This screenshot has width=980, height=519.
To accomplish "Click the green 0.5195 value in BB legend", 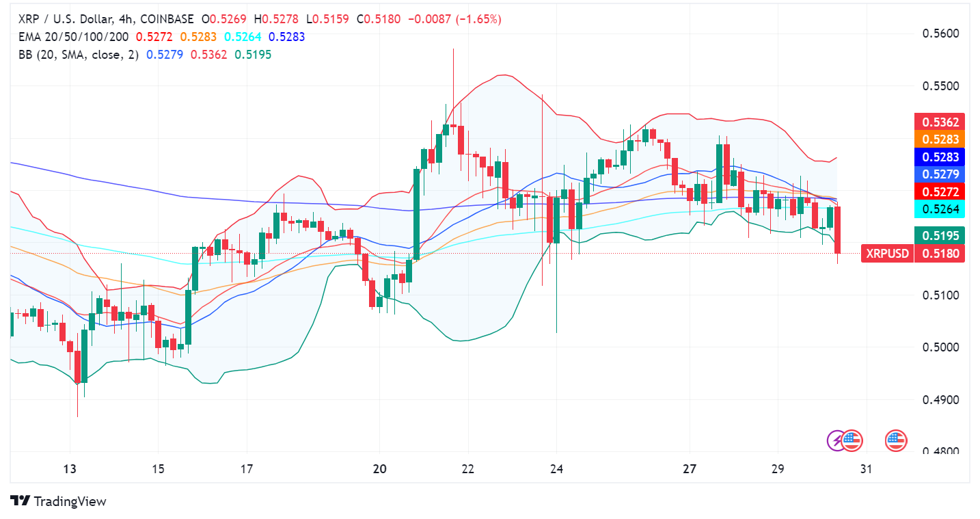I will tap(254, 55).
